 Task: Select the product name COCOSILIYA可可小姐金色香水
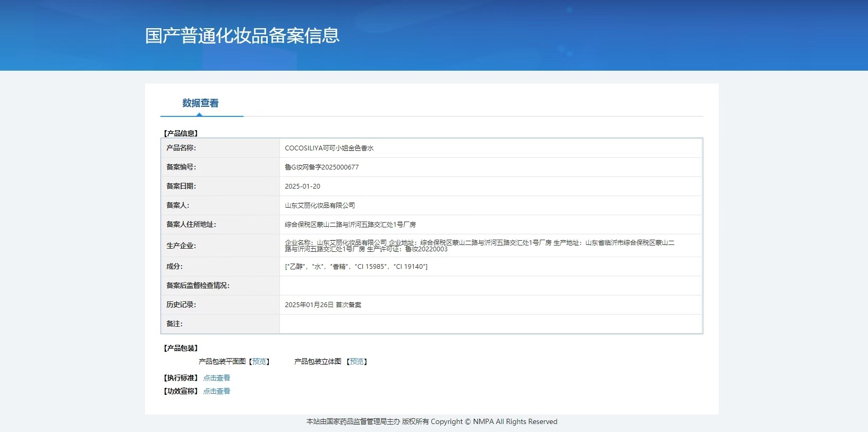click(x=329, y=148)
